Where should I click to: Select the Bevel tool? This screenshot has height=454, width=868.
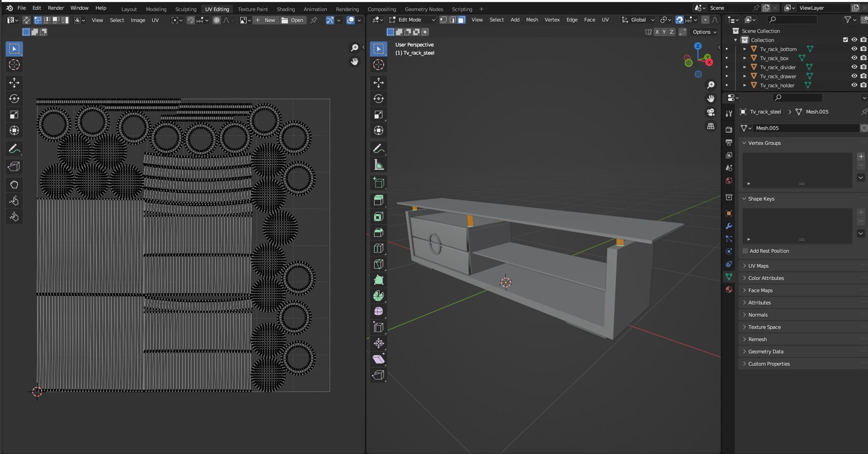click(378, 232)
